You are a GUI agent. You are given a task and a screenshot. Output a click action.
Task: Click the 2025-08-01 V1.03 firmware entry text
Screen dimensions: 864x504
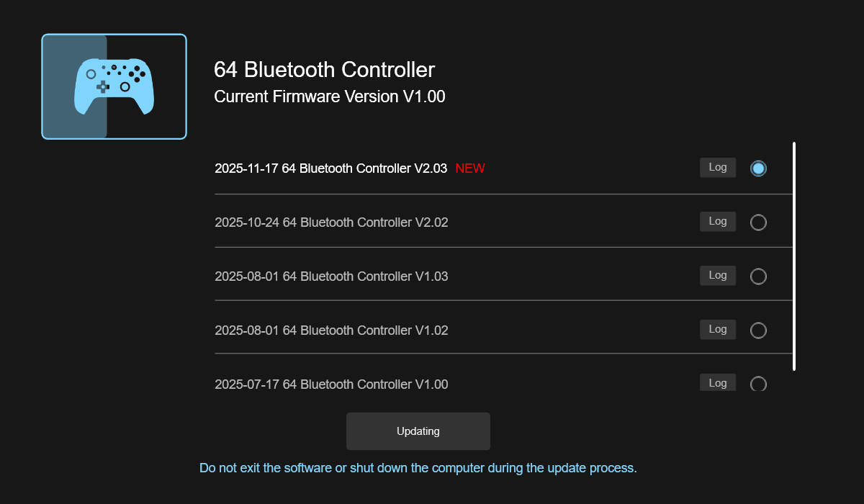coord(331,276)
